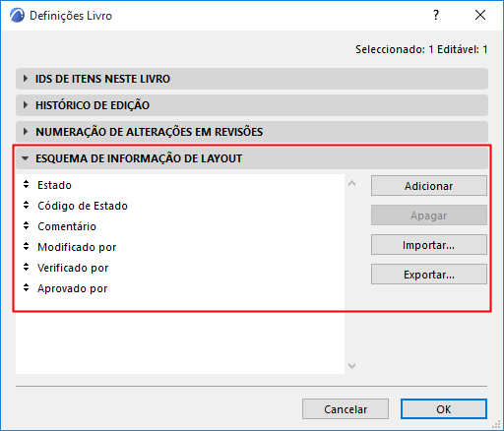Click the reorder handle beside Modificado por
The width and height of the screenshot is (504, 431).
(x=27, y=247)
